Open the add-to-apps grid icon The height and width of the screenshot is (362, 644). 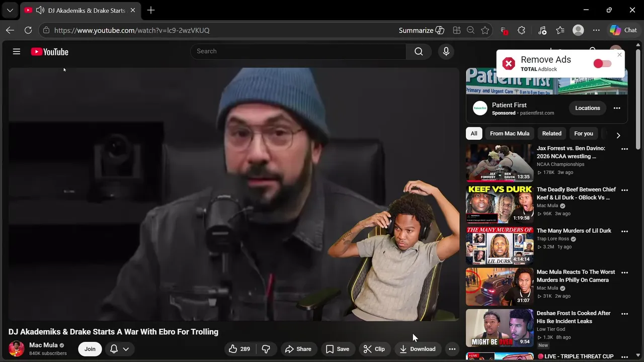coord(457,30)
